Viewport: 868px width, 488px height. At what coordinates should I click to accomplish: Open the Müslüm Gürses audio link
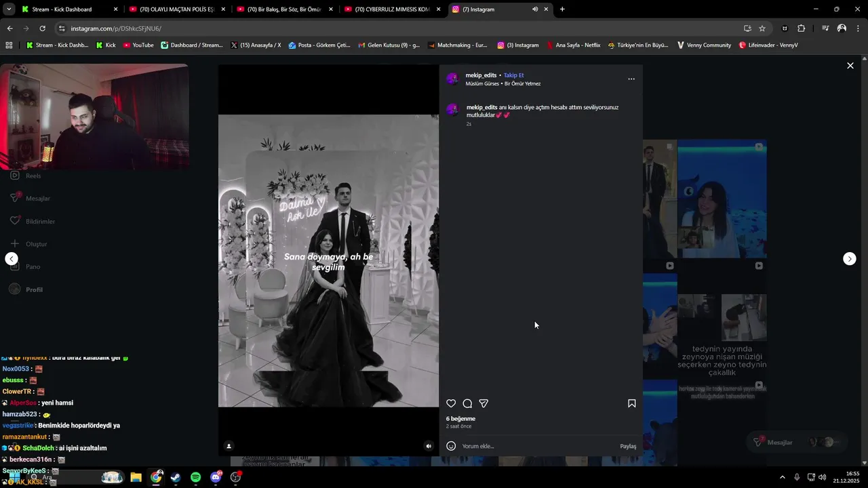tap(502, 83)
